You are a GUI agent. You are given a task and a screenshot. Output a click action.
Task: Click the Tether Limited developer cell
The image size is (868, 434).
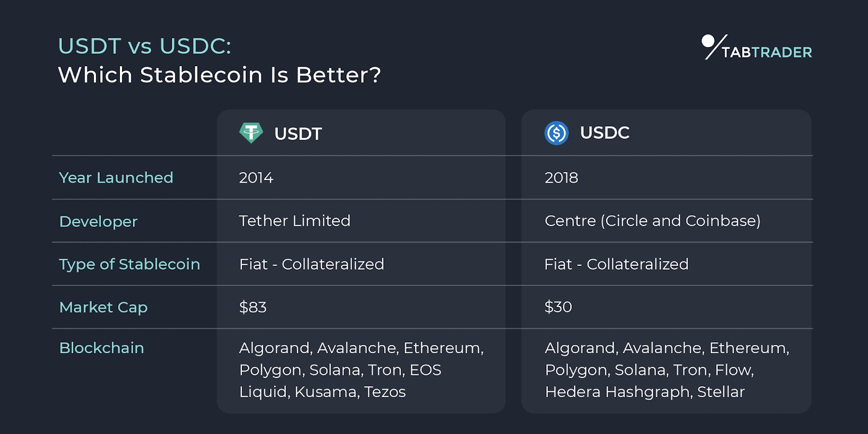click(295, 221)
